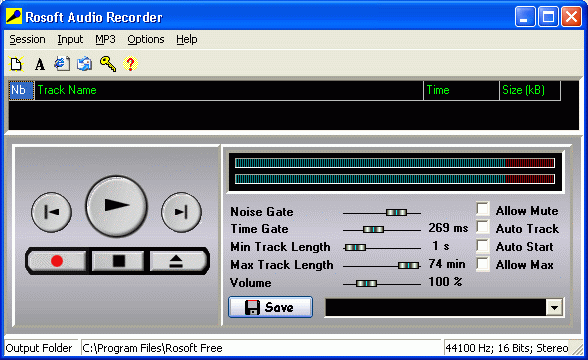Viewport: 588px width, 360px height.
Task: Click the yellow key registration icon
Action: point(108,64)
